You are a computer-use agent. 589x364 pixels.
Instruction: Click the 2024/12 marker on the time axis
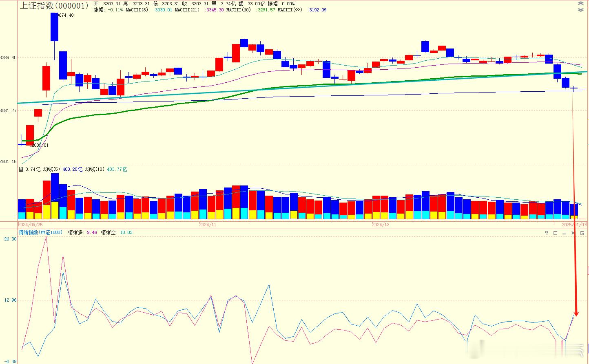[381, 225]
